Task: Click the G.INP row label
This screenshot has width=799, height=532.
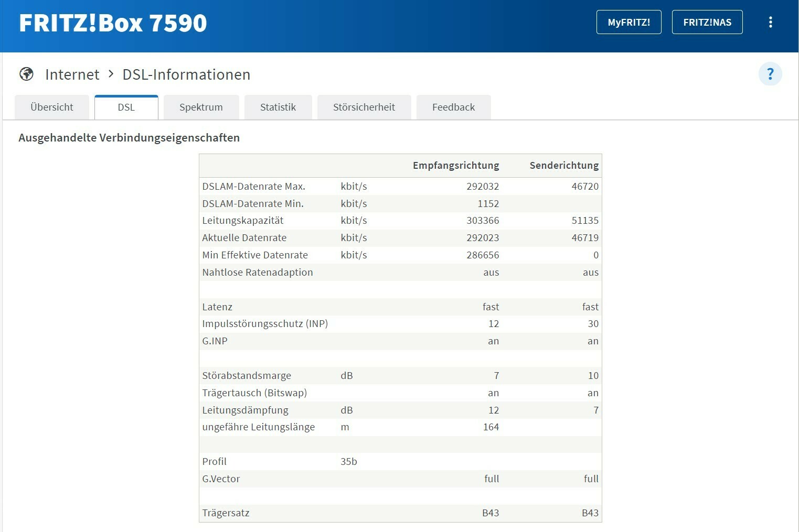Action: pos(215,341)
